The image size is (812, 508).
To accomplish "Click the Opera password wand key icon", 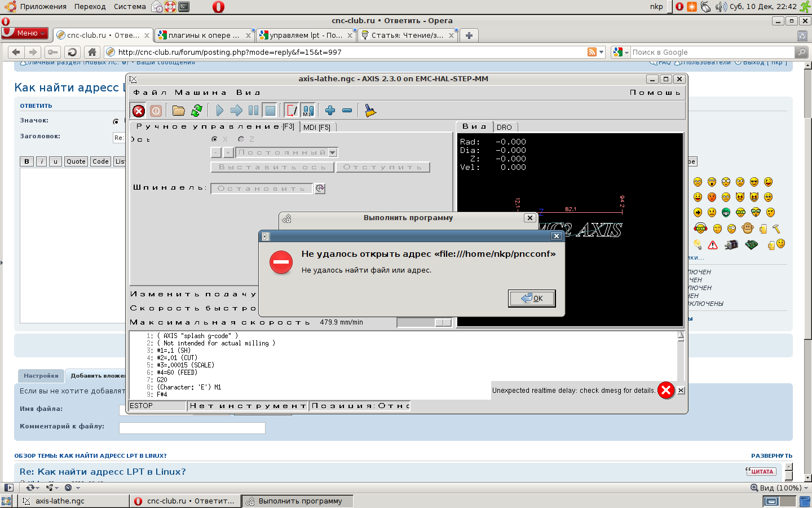I will pyautogui.click(x=52, y=52).
